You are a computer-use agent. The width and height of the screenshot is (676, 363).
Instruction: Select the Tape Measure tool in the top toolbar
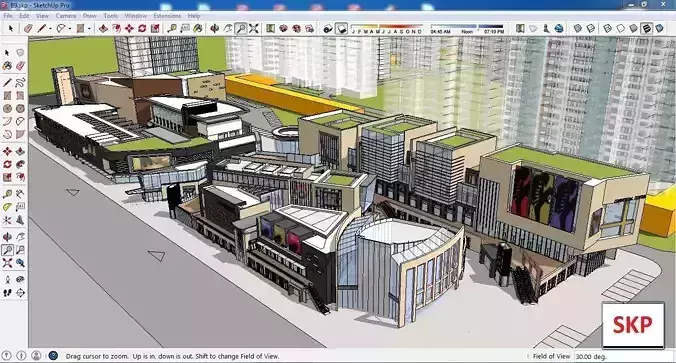tap(172, 28)
